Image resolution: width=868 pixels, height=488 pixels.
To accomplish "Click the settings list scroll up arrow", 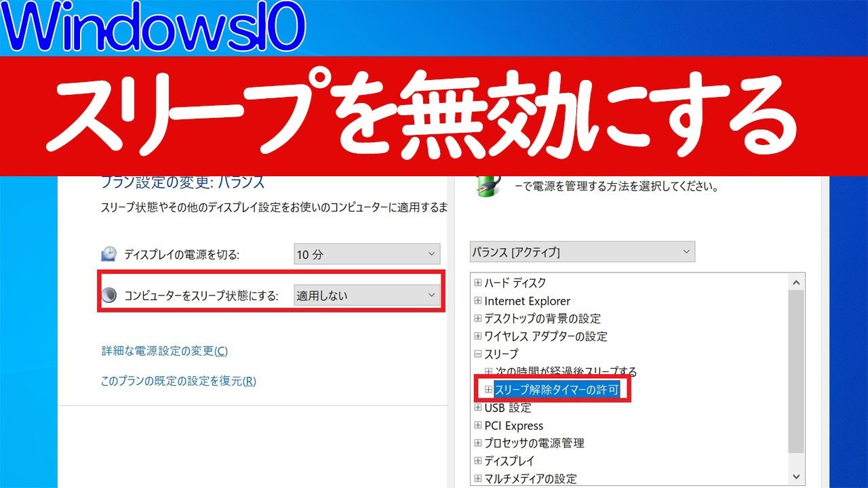I will click(796, 283).
